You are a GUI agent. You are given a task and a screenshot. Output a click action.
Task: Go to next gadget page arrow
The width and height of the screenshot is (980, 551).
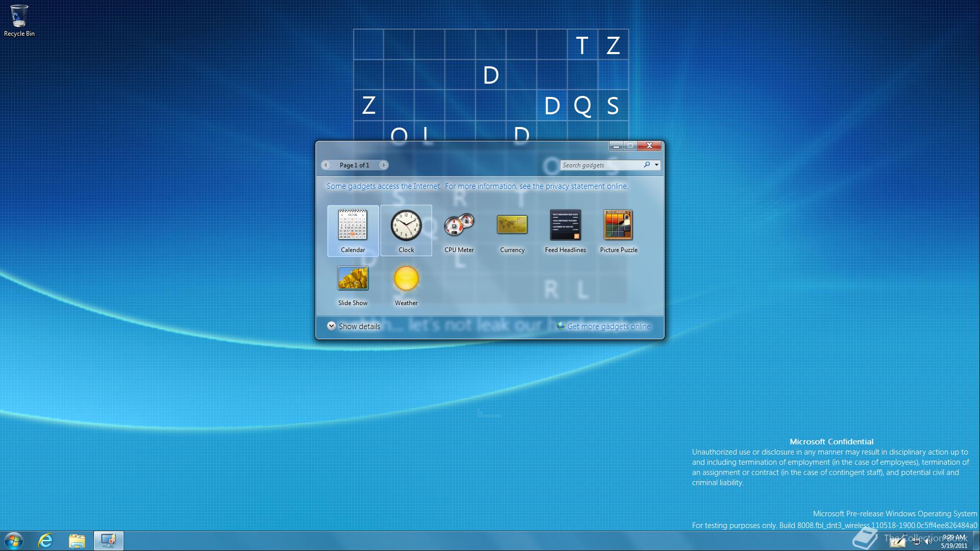tap(383, 165)
